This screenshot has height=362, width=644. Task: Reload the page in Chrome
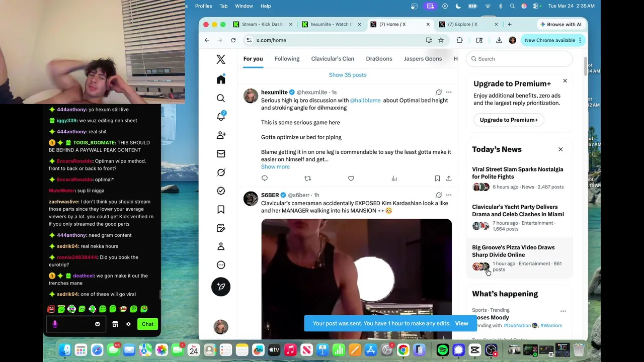pyautogui.click(x=233, y=40)
